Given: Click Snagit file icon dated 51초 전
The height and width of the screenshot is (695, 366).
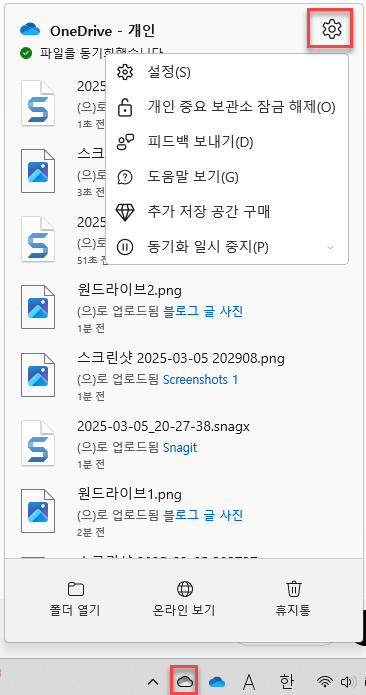Looking at the screenshot, I should [38, 238].
